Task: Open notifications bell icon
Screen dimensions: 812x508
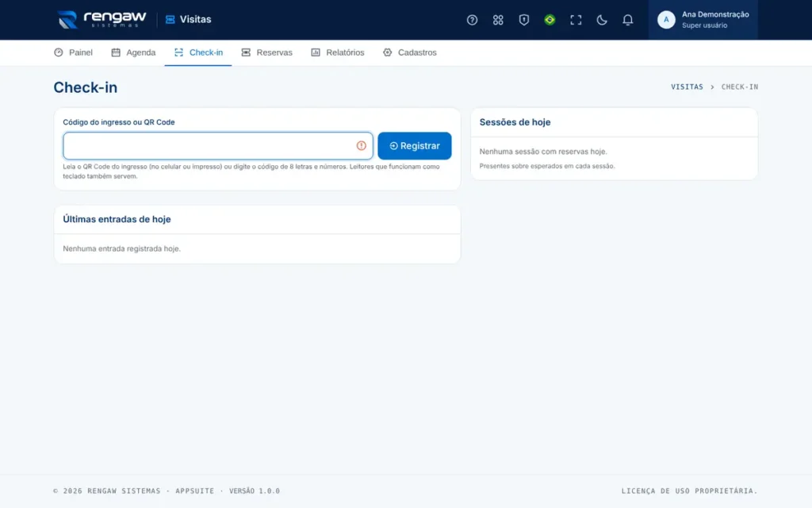Action: 627,20
